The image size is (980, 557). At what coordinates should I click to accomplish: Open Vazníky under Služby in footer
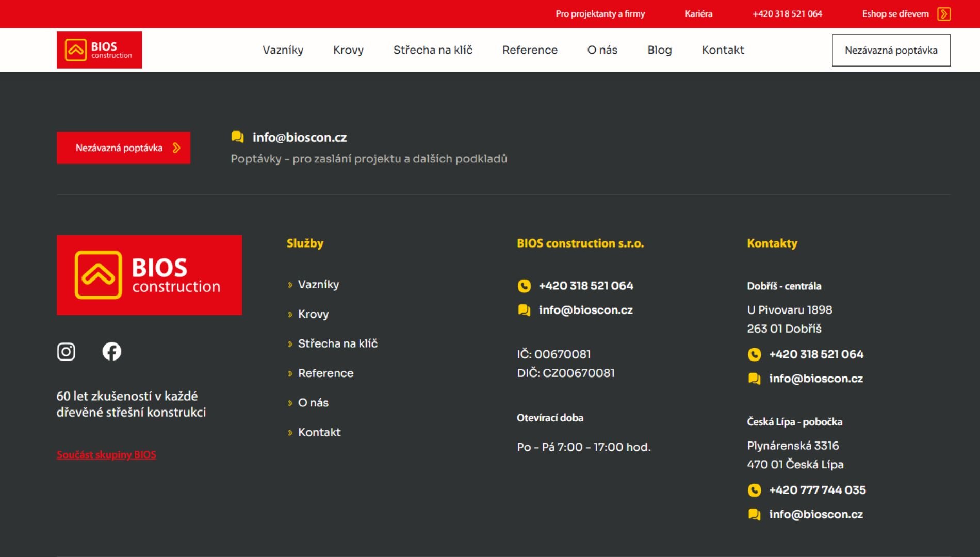(318, 285)
